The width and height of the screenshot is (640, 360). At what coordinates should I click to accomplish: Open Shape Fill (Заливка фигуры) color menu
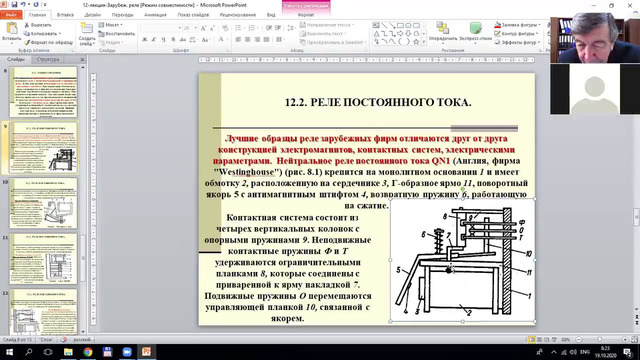pos(518,25)
